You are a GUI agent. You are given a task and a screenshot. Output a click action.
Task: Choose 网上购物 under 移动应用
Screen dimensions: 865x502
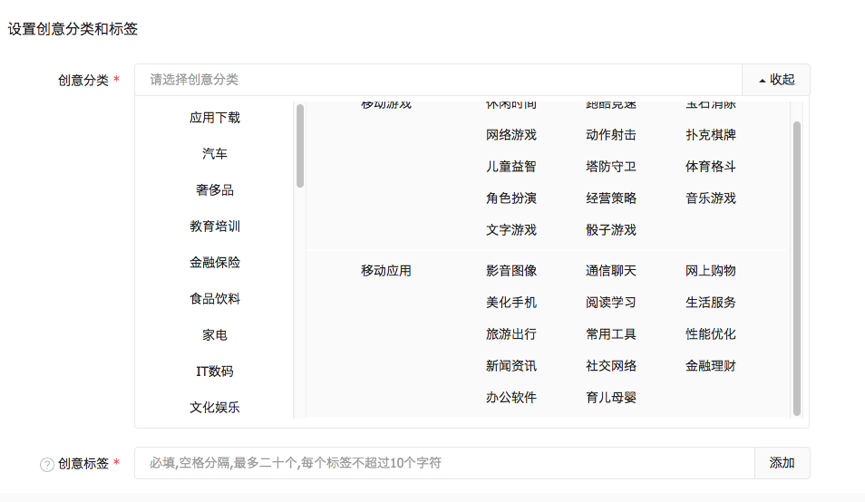tap(711, 271)
